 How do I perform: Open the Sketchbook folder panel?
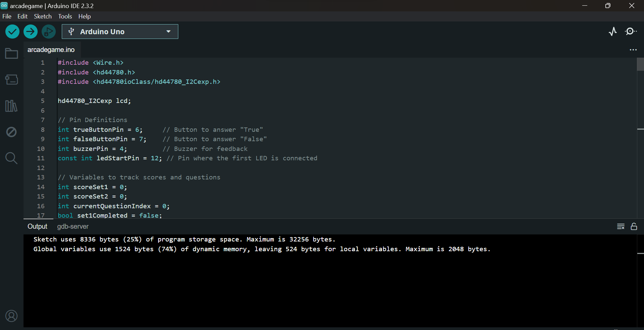11,53
